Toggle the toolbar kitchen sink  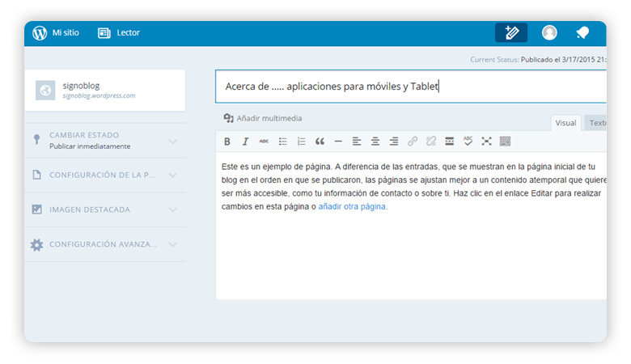505,142
